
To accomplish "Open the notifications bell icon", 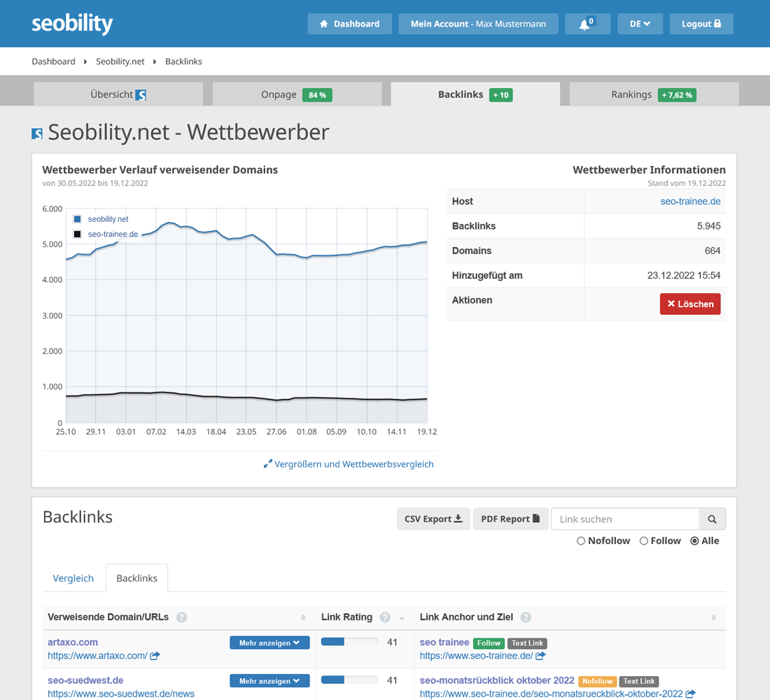I will 587,24.
